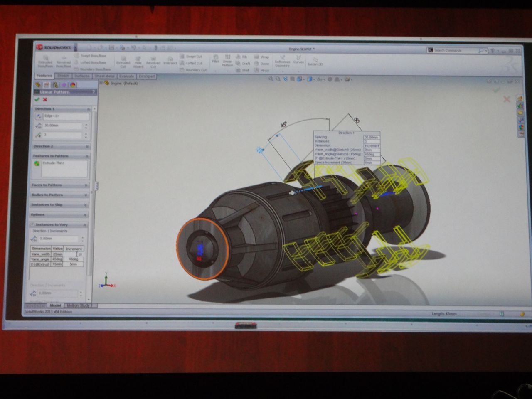Click the Vane_angle increment cell in table

pos(74,259)
